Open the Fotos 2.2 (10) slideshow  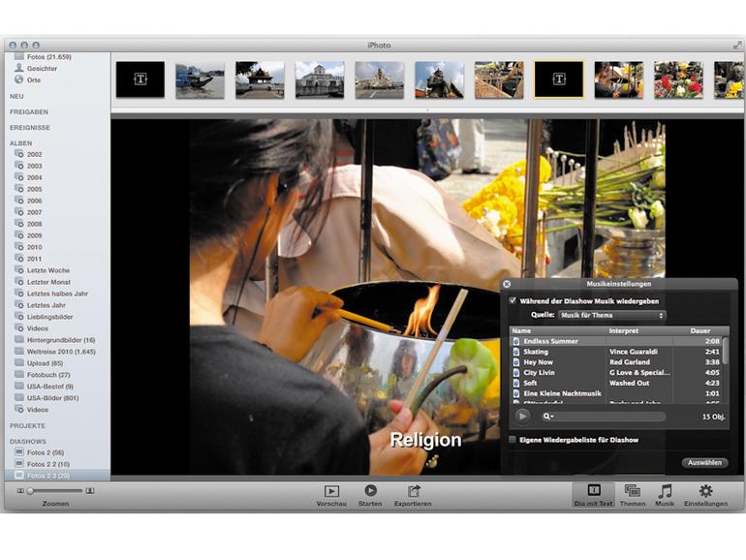tap(48, 464)
